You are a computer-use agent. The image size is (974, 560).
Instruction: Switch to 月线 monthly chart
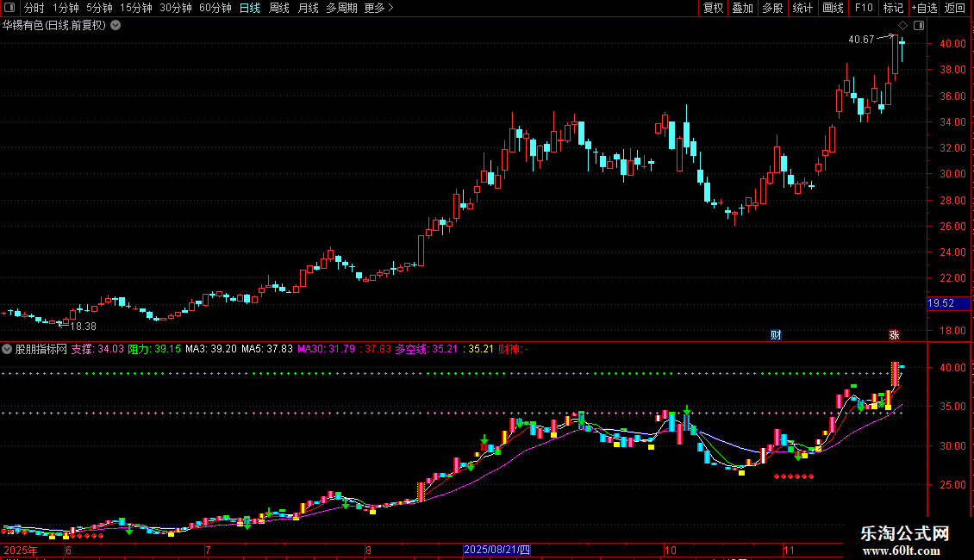308,8
